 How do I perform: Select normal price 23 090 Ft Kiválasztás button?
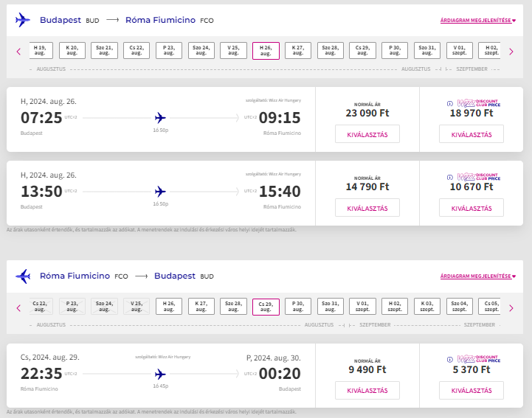[367, 133]
